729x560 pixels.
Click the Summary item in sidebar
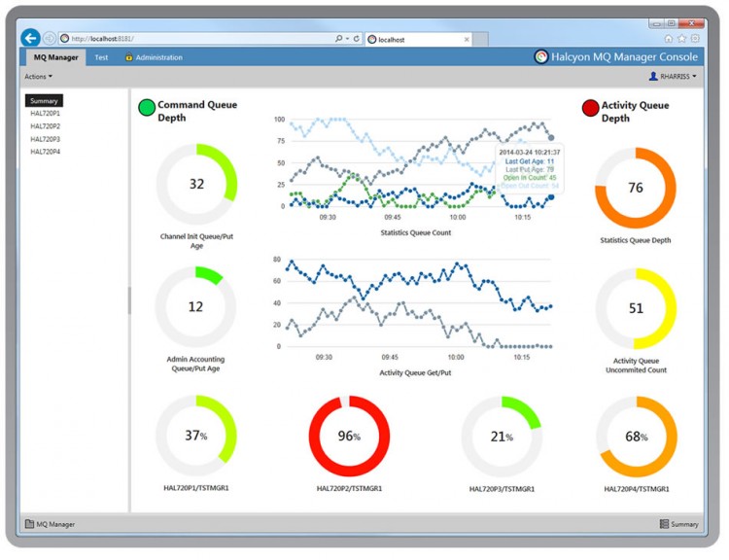[x=45, y=101]
